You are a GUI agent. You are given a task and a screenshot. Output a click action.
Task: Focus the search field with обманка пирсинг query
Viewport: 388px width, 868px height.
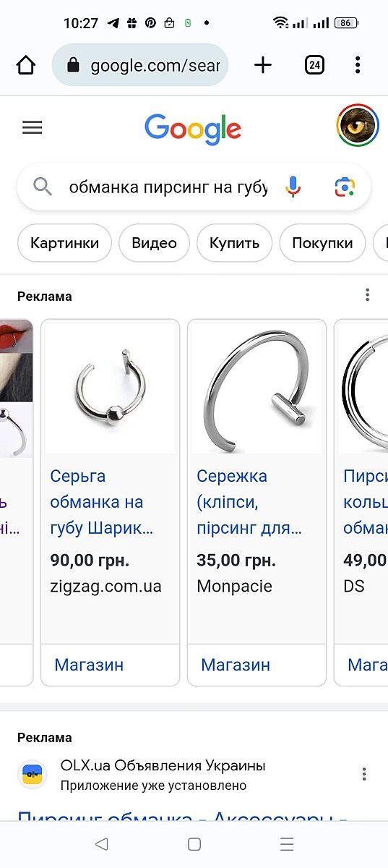click(x=168, y=188)
